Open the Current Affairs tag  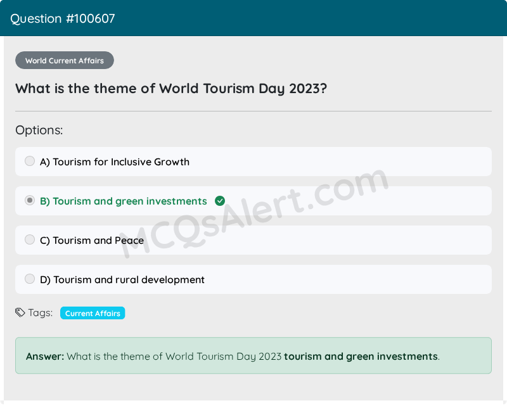[x=93, y=313]
